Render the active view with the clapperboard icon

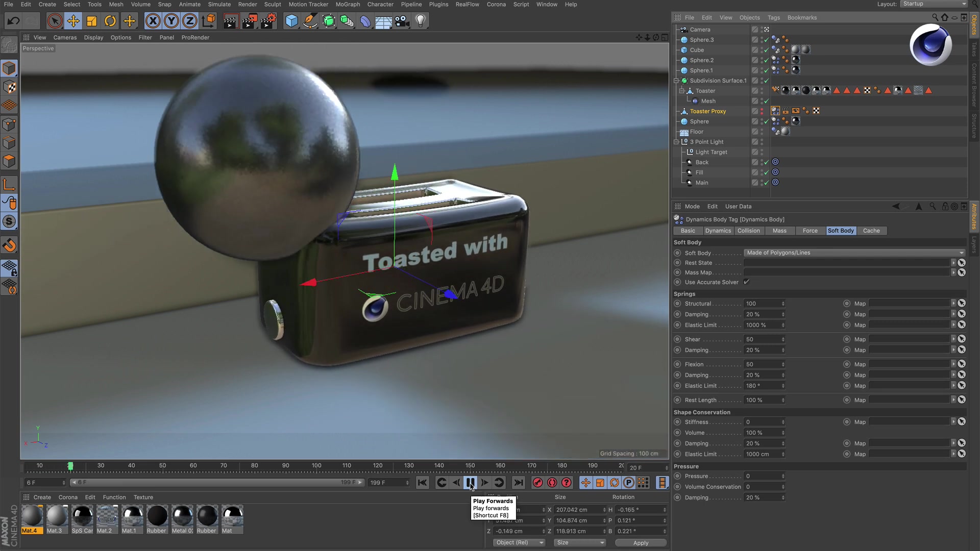coord(231,21)
